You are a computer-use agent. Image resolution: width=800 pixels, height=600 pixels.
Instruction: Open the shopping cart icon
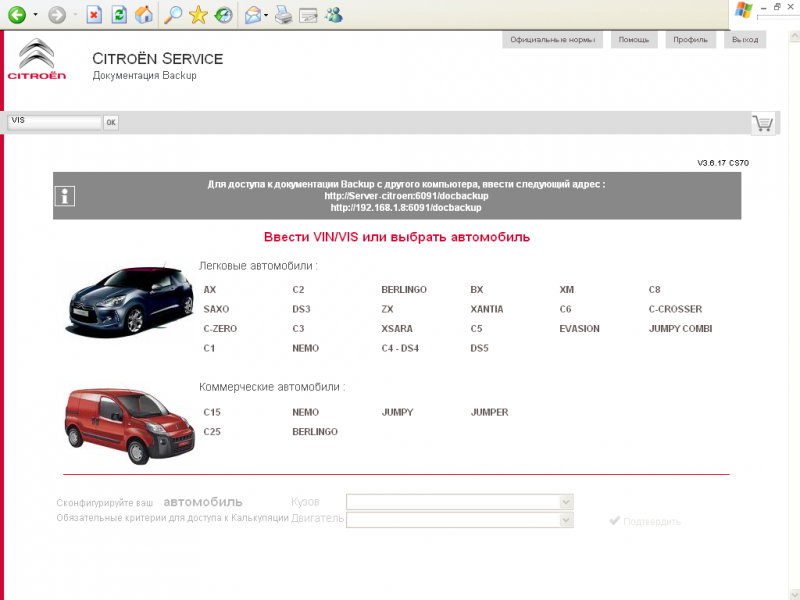click(x=763, y=123)
